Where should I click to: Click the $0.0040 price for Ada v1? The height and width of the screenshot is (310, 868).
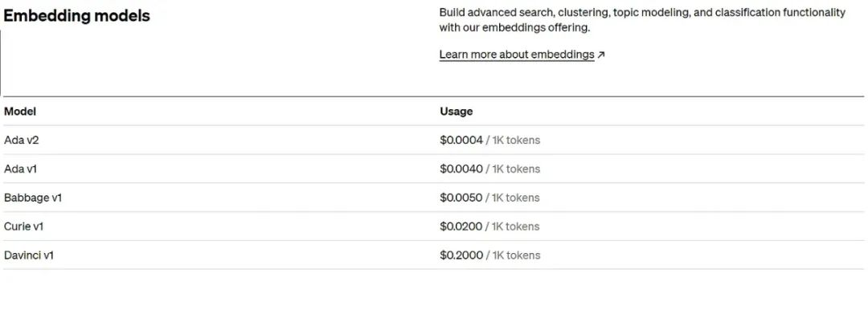(x=461, y=169)
